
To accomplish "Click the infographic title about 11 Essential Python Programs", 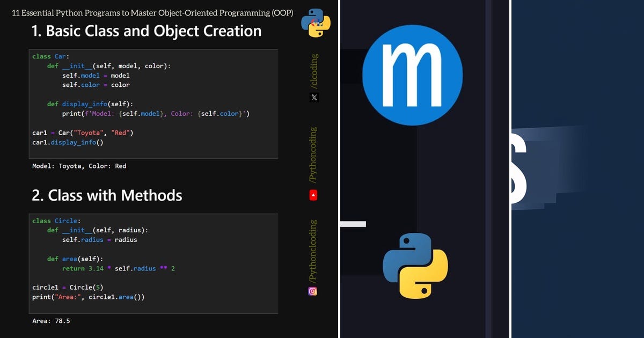I will (152, 12).
